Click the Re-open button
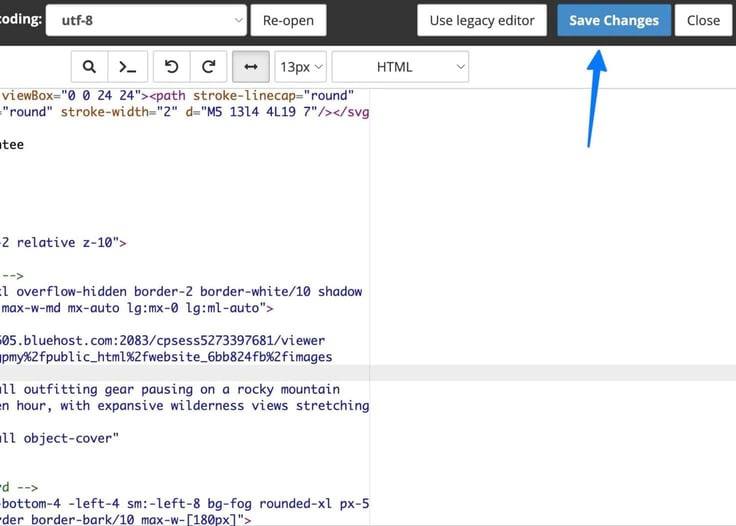 coord(288,20)
